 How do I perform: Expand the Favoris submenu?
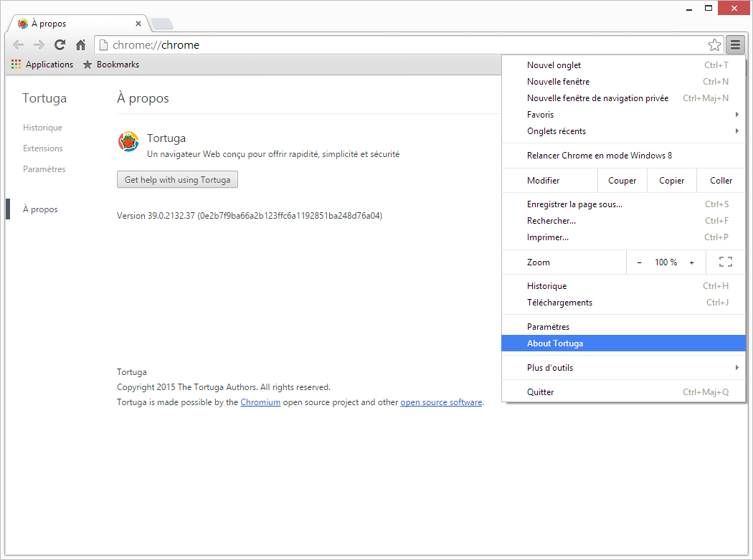[623, 114]
